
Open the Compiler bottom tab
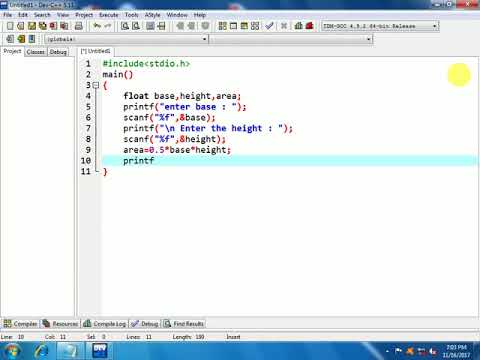(x=20, y=324)
